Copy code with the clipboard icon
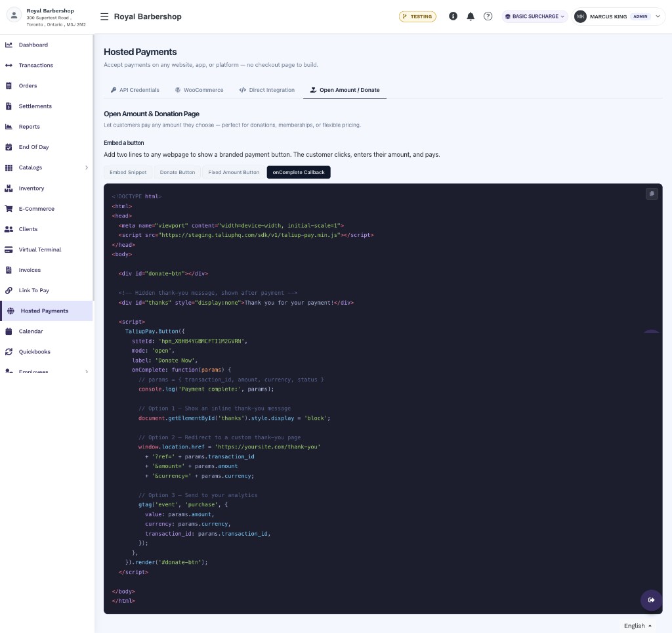 [x=652, y=194]
